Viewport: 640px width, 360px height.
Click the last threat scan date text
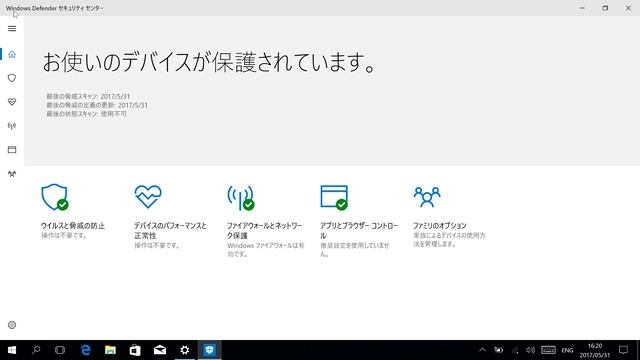[x=88, y=96]
